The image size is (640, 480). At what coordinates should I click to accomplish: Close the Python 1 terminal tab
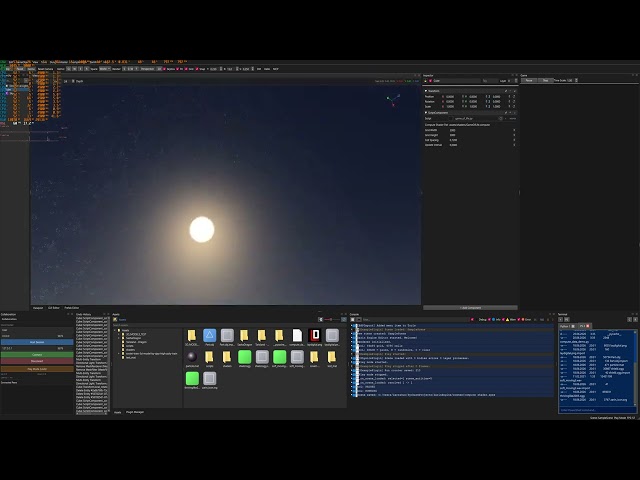[x=573, y=326]
